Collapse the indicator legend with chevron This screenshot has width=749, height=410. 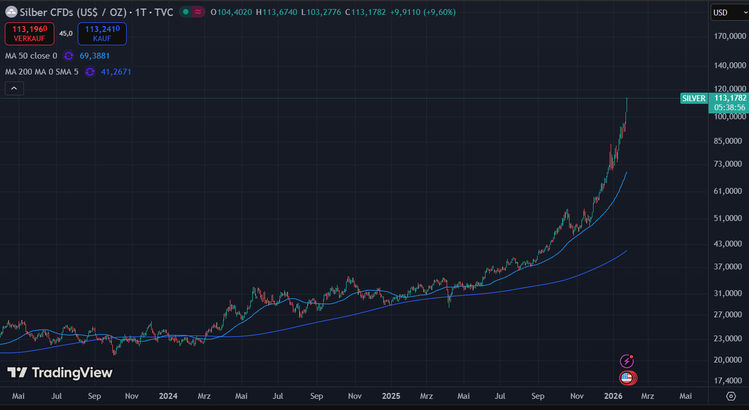click(14, 89)
